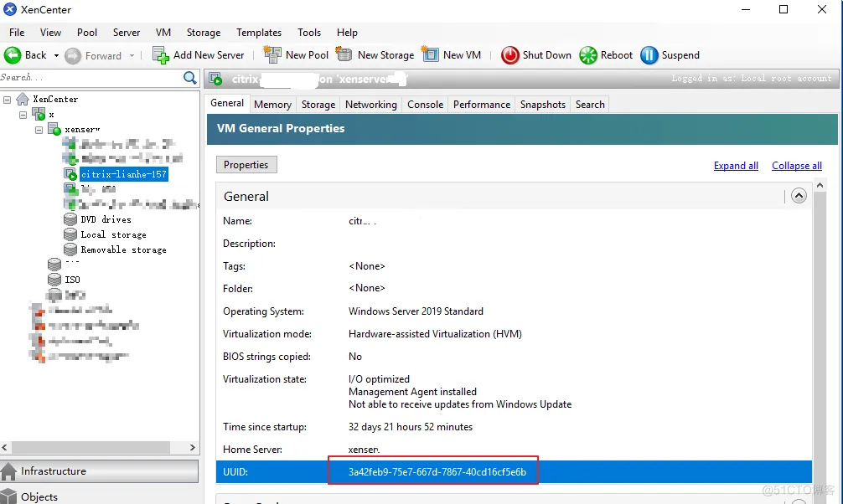Open the File menu

17,33
